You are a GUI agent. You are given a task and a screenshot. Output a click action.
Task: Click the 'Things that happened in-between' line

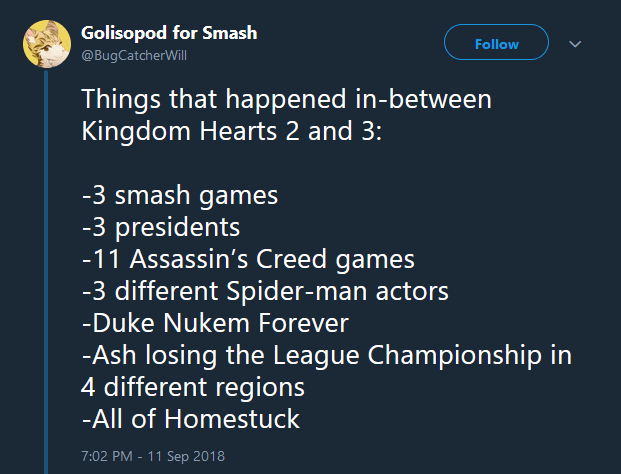tap(286, 101)
